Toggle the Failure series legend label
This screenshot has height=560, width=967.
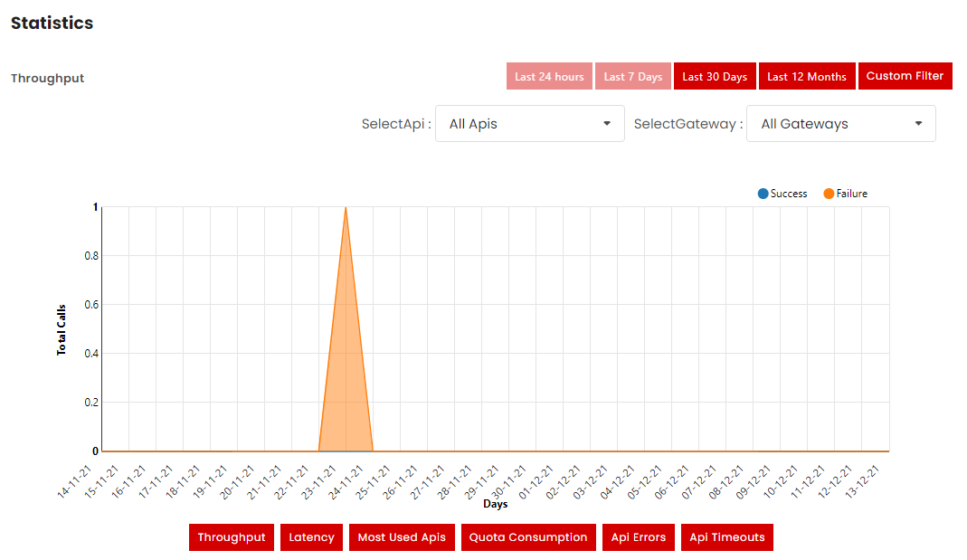tap(851, 194)
